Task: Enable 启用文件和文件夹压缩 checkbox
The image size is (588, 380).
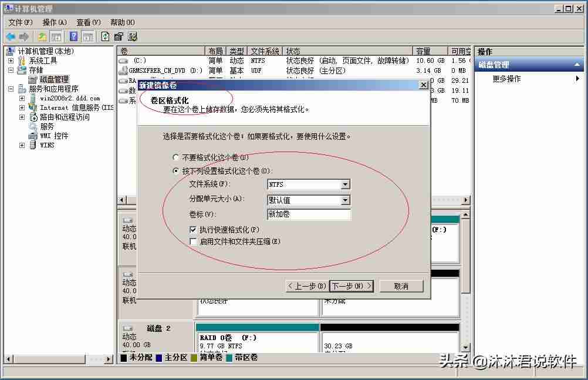Action: [x=193, y=241]
